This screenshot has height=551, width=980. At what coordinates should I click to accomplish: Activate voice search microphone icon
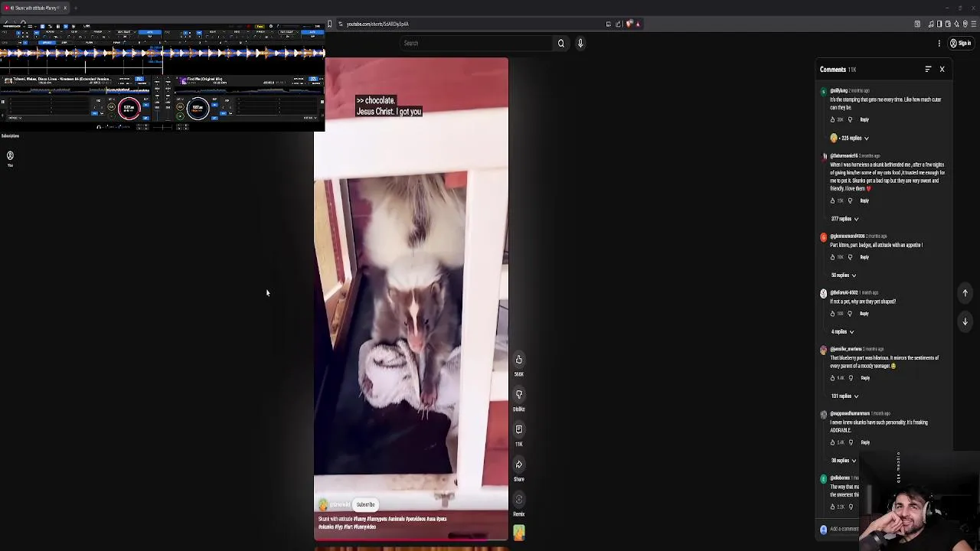coord(580,44)
